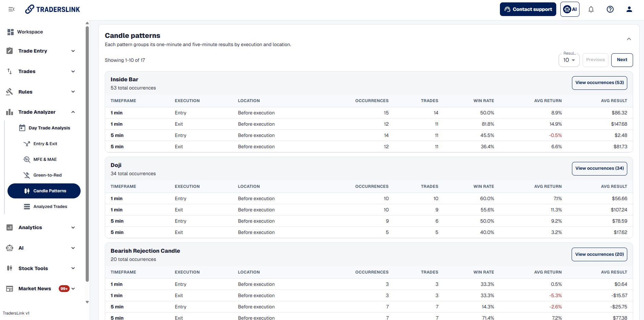Viewport: 644px width, 320px height.
Task: Click the Bearish Rejection Candle heading
Action: 145,251
